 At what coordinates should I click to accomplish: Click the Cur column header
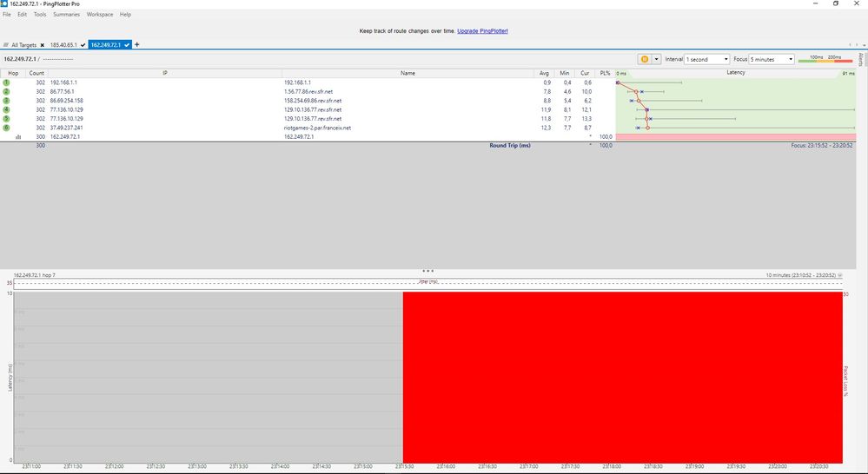[x=585, y=73]
